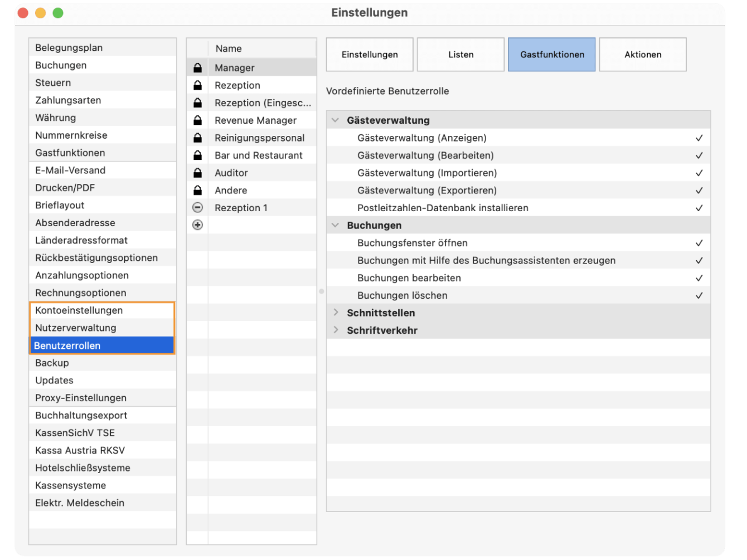Open E-Mail-Versand settings
Viewport: 747px width, 560px height.
click(x=103, y=171)
